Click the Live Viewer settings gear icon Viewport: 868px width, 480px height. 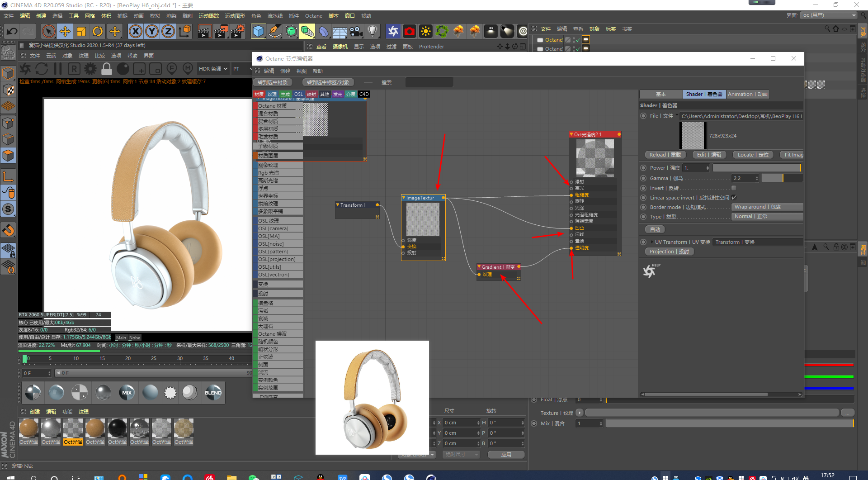point(90,69)
